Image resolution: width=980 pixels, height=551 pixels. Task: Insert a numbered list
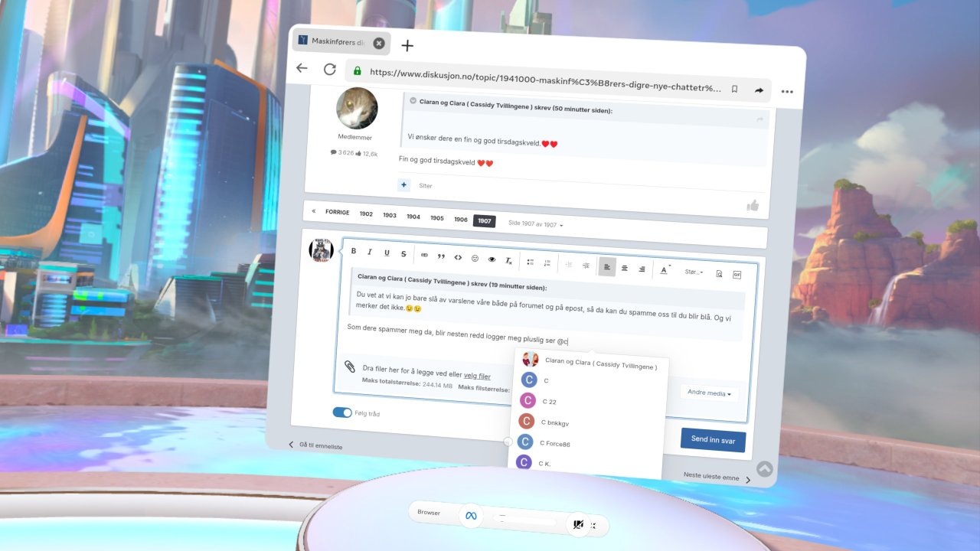click(x=547, y=263)
